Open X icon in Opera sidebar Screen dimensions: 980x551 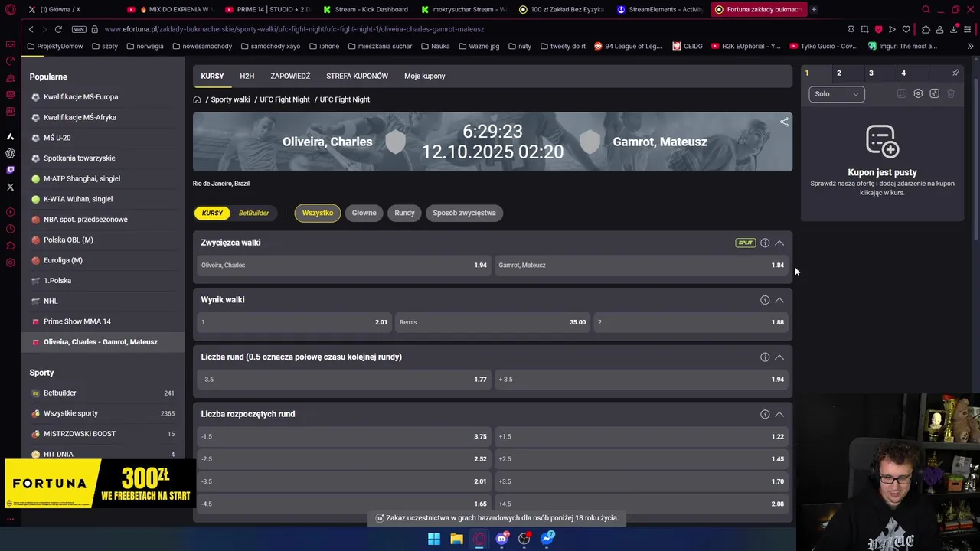pos(10,187)
